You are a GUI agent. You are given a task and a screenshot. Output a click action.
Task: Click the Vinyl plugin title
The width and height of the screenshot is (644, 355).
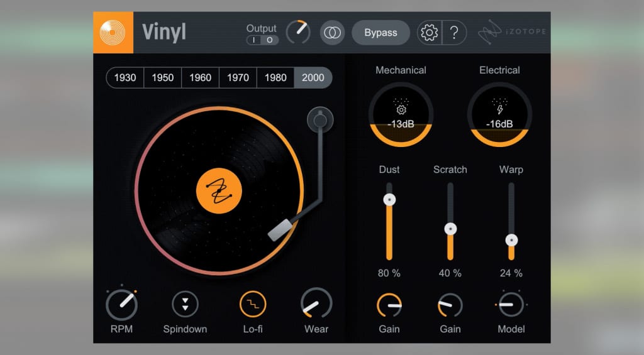(x=164, y=33)
